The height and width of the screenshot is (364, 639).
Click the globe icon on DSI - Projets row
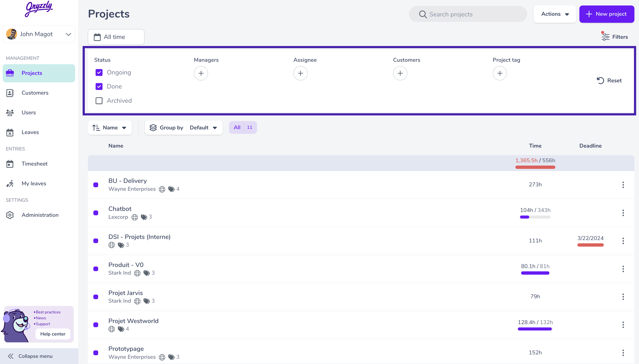[x=112, y=245]
